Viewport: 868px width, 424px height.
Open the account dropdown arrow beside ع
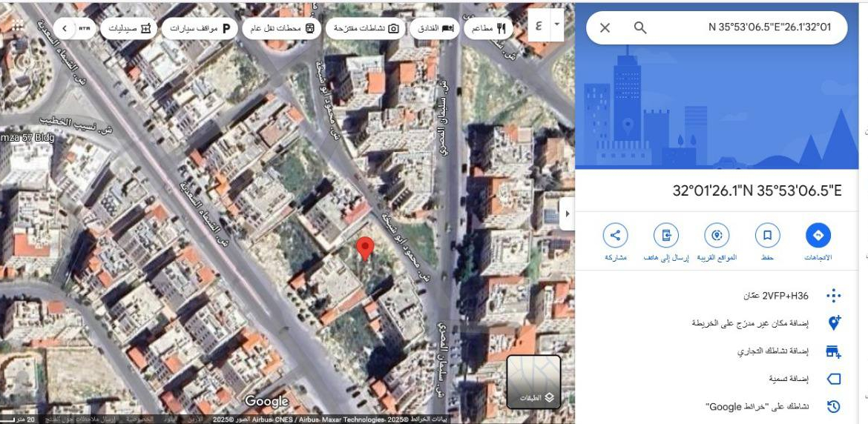pyautogui.click(x=557, y=24)
